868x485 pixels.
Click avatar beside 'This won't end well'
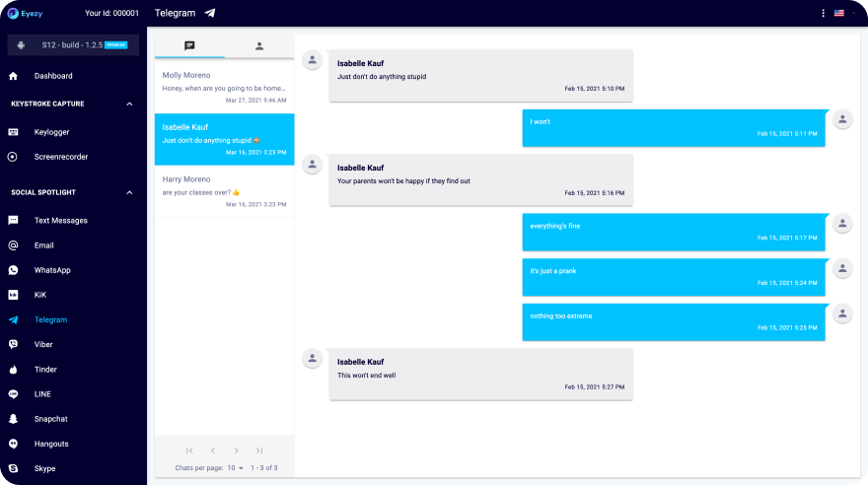coord(313,359)
